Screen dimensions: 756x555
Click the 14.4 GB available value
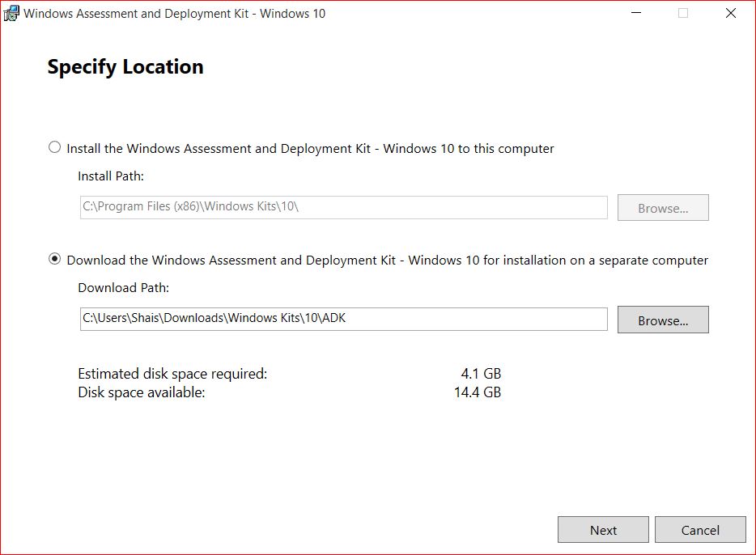pyautogui.click(x=478, y=392)
